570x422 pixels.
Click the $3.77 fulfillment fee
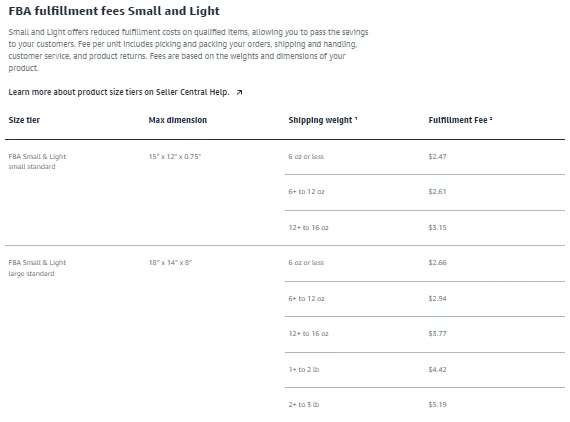[437, 333]
